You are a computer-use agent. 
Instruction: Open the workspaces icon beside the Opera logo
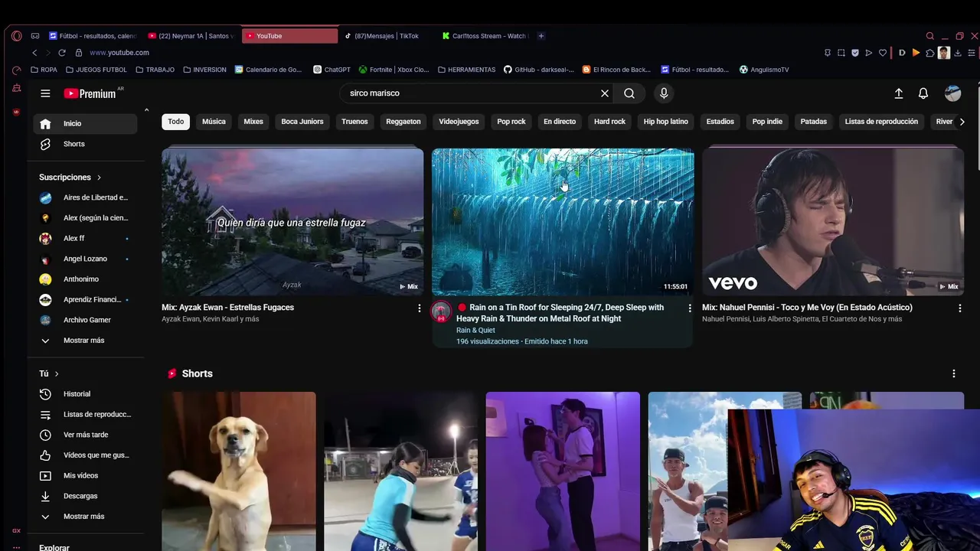coord(35,36)
